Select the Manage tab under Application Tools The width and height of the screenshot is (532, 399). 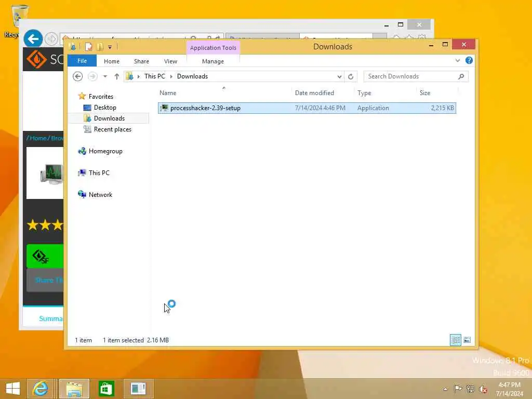coord(213,61)
